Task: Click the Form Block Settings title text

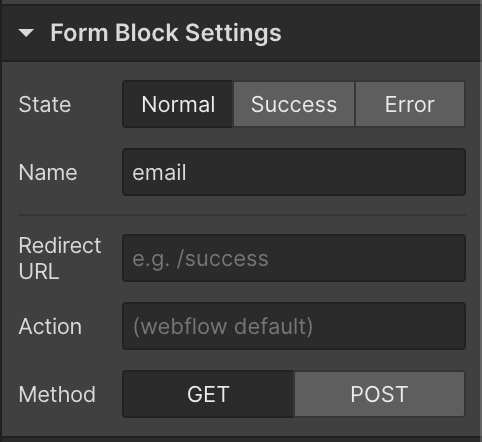Action: [x=166, y=33]
